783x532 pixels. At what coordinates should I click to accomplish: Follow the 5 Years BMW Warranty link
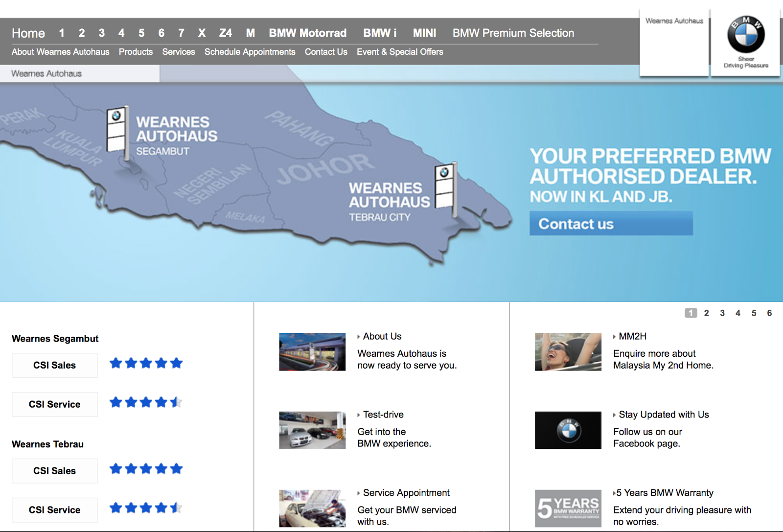[664, 493]
